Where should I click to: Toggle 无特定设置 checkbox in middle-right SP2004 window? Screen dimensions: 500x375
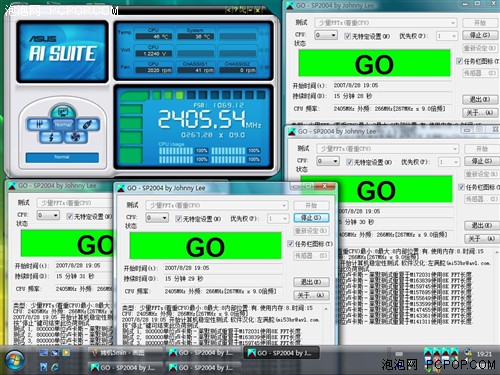pos(349,162)
